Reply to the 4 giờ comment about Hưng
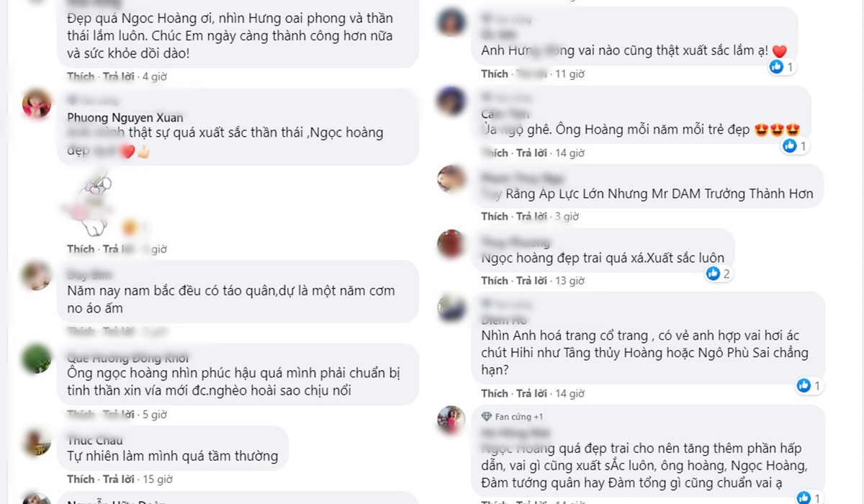The width and height of the screenshot is (864, 504). point(118,76)
